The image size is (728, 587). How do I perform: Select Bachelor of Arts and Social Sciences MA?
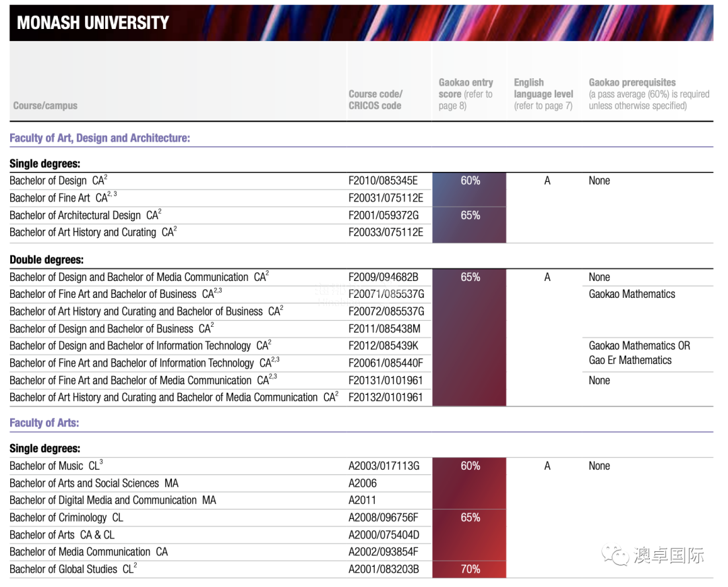tap(94, 483)
